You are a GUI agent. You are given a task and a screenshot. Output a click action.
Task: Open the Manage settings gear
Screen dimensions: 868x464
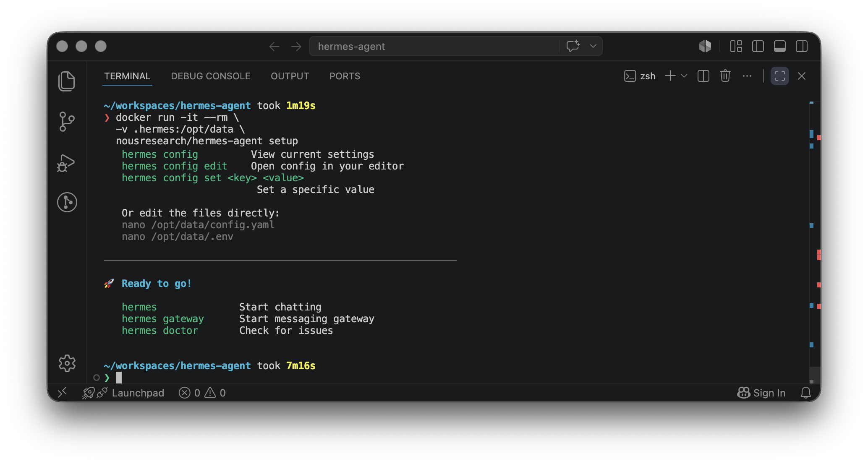click(x=67, y=363)
